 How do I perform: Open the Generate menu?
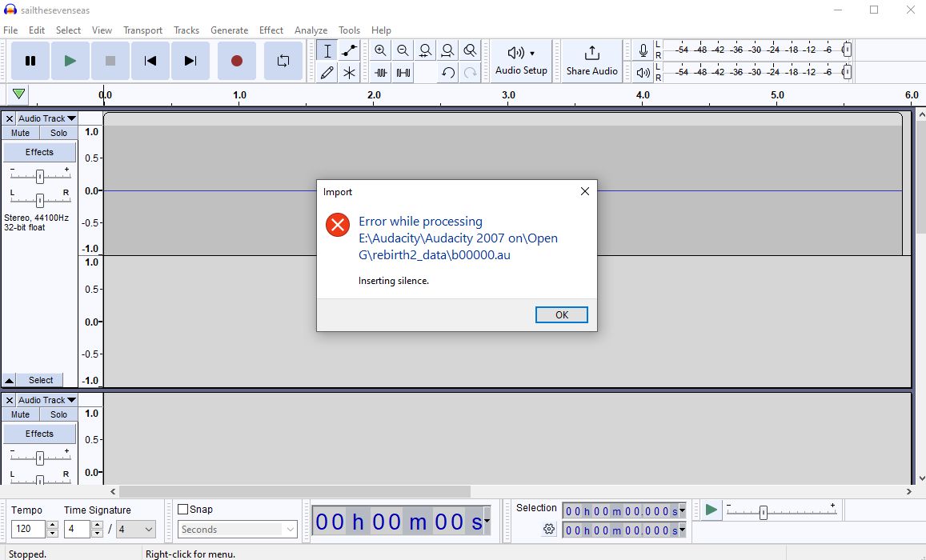click(x=229, y=30)
